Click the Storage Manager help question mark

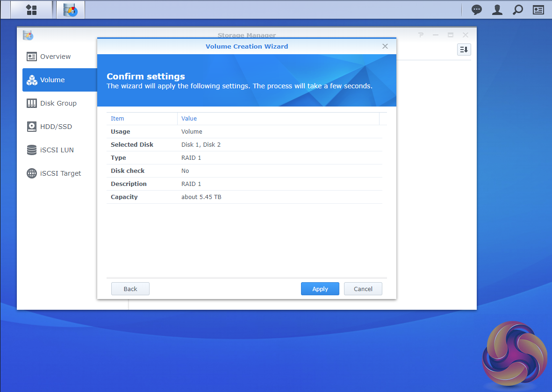coord(421,35)
